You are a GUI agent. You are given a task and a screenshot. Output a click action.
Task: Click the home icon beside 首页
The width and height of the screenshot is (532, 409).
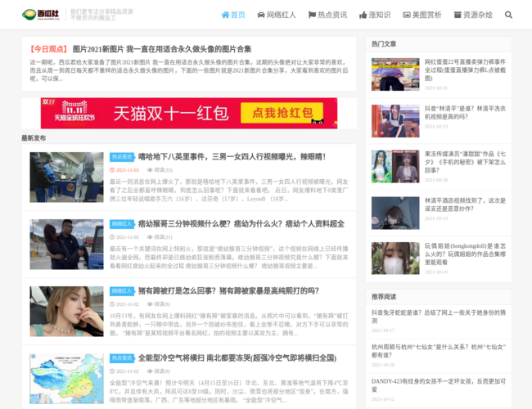pyautogui.click(x=225, y=15)
